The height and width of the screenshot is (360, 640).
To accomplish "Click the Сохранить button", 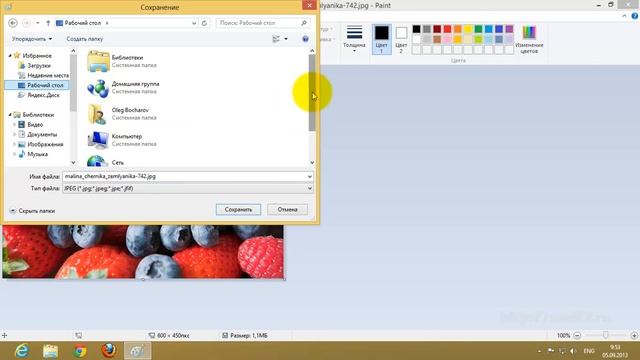I will click(x=238, y=209).
